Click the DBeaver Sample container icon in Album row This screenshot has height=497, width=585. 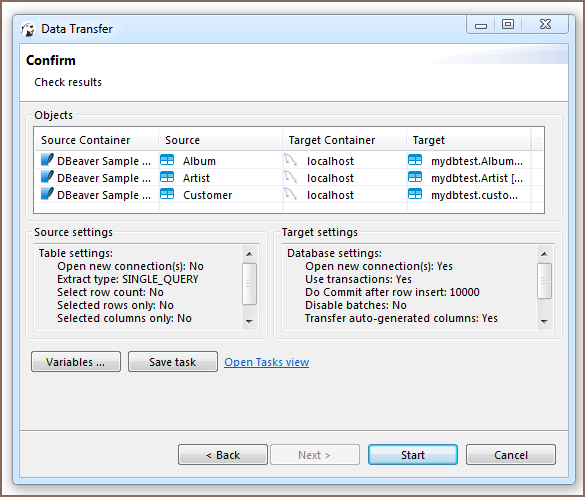point(47,160)
